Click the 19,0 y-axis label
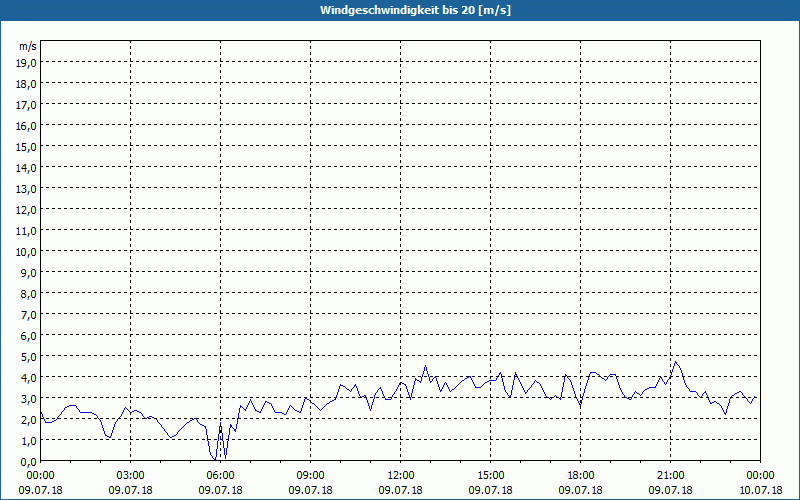The image size is (800, 500). [27, 63]
